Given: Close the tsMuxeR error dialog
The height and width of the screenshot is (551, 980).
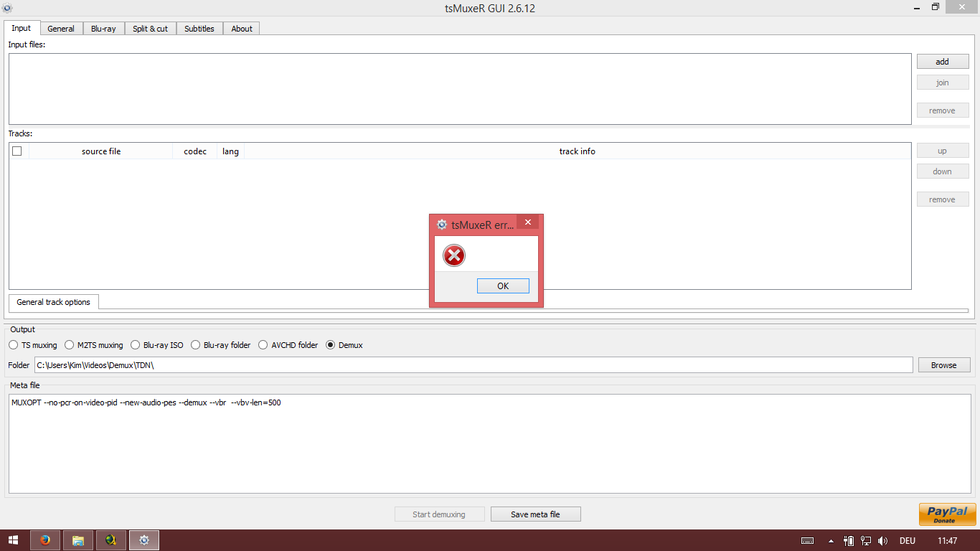Looking at the screenshot, I should (527, 222).
